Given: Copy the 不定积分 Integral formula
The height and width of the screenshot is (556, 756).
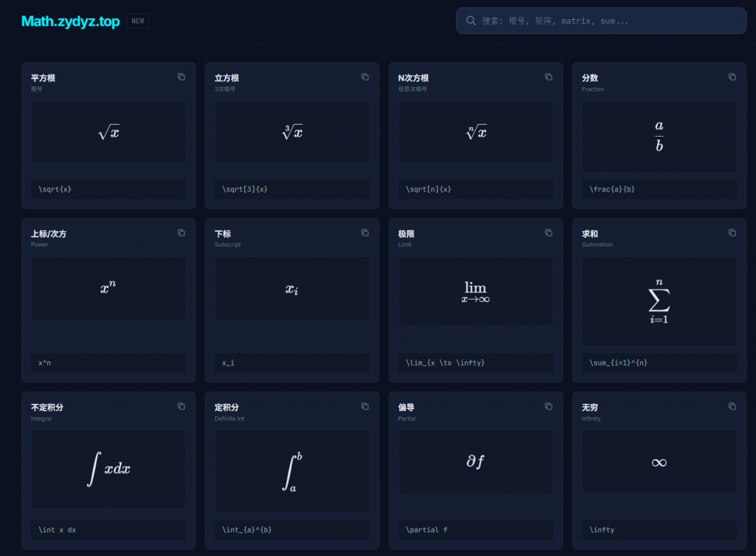Looking at the screenshot, I should (x=181, y=406).
